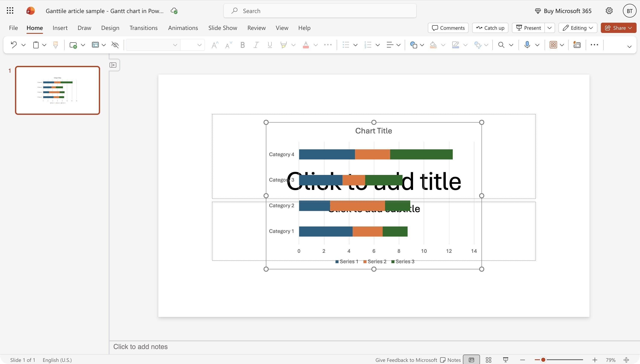This screenshot has height=364, width=640.
Task: Switch to the Design tab
Action: 110,28
